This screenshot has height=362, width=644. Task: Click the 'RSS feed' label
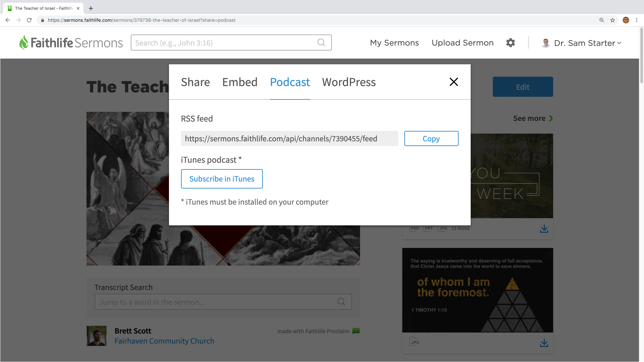(x=197, y=119)
